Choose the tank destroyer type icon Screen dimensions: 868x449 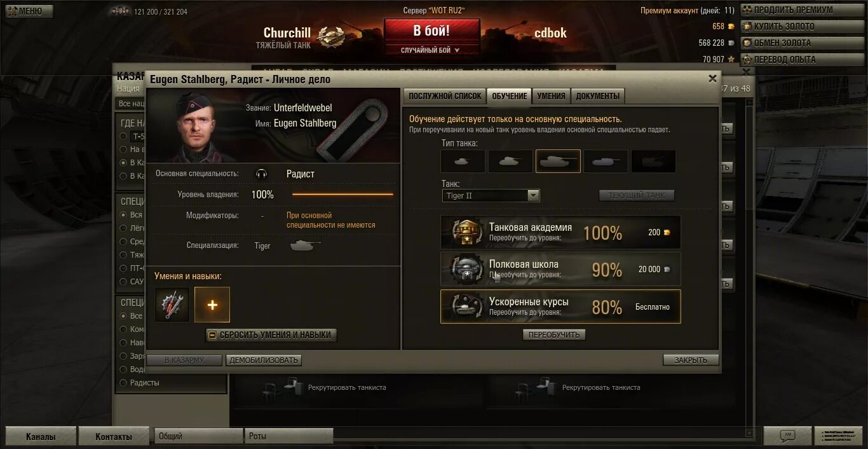[606, 162]
